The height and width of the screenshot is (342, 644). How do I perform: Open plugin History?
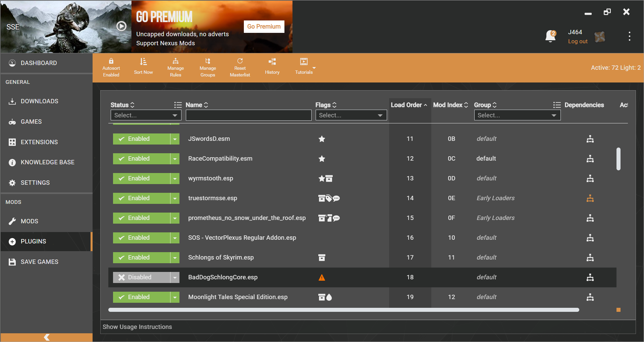(x=272, y=66)
